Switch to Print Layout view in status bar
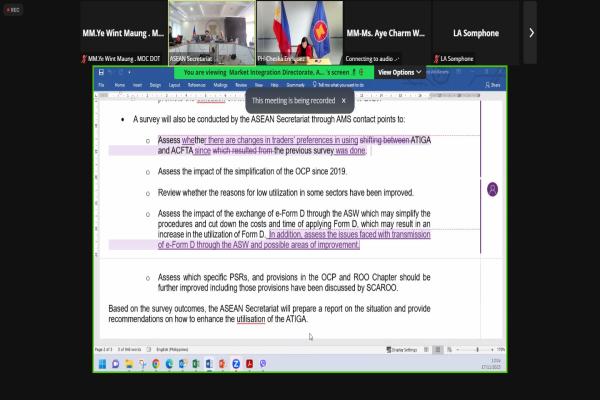The width and height of the screenshot is (600, 400). (438, 349)
